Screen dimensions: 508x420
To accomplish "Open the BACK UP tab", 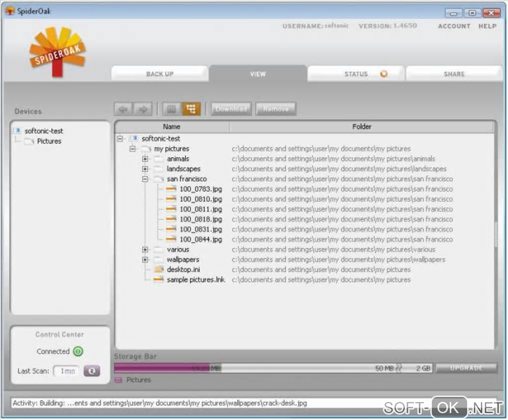I will (160, 74).
